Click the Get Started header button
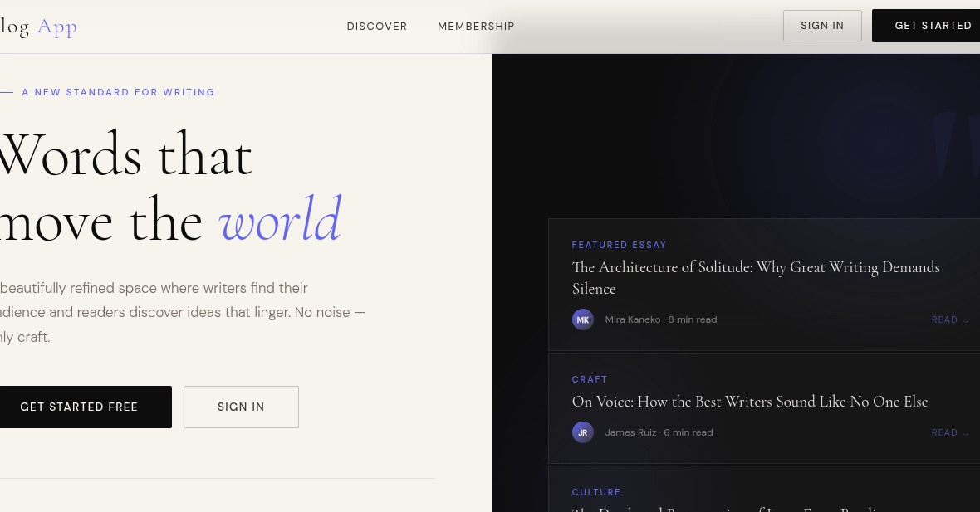This screenshot has width=980, height=512. 926,26
